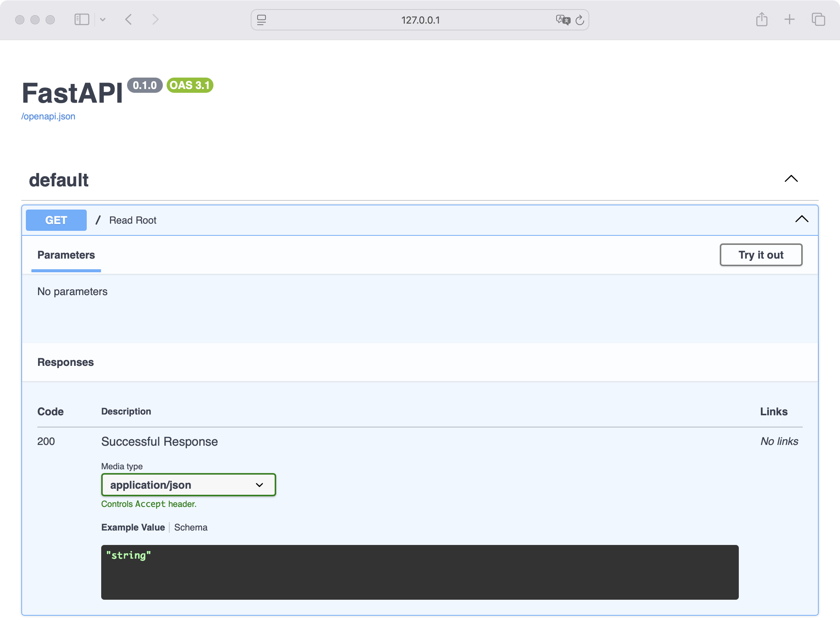The image size is (840, 629).
Task: Reload the current page
Action: (x=579, y=20)
